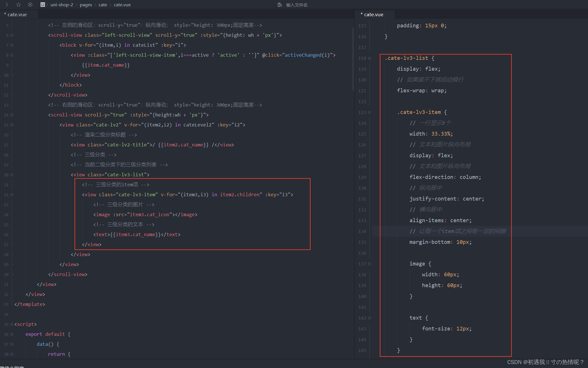Viewport: 588px width, 368px height.
Task: Collapse fold at line 123 .cate-lv3-item
Action: pyautogui.click(x=370, y=113)
